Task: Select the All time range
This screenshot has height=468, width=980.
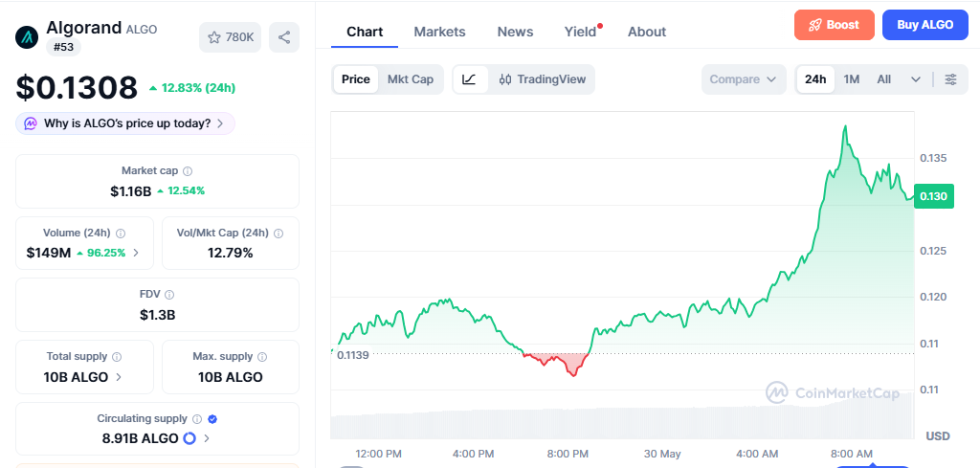Action: (x=883, y=79)
